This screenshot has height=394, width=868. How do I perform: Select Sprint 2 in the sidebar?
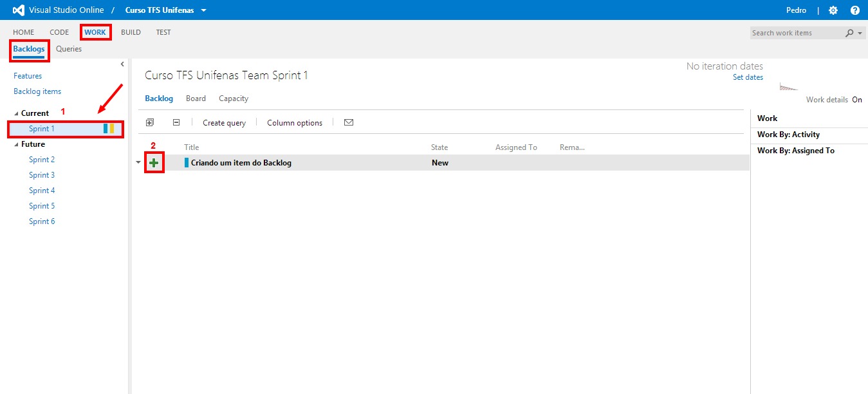tap(42, 160)
